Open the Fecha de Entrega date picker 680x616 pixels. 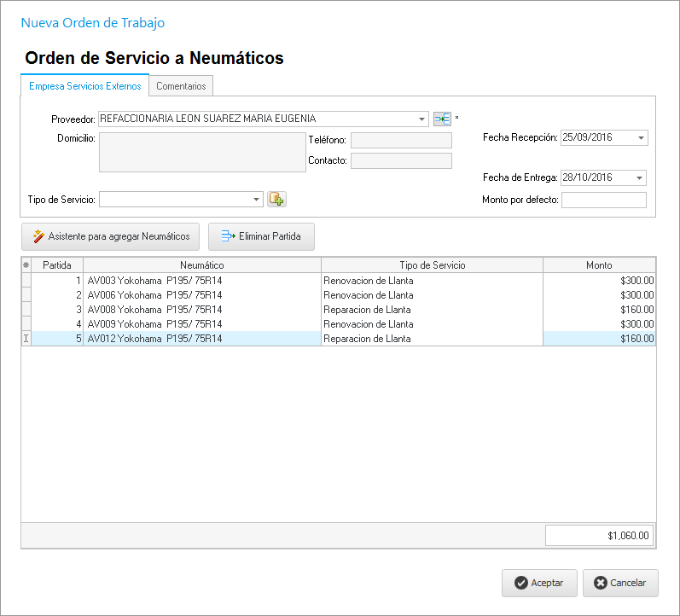point(639,177)
